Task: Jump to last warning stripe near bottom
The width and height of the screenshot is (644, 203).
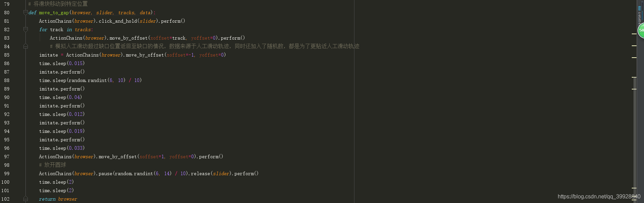Action: click(634, 200)
